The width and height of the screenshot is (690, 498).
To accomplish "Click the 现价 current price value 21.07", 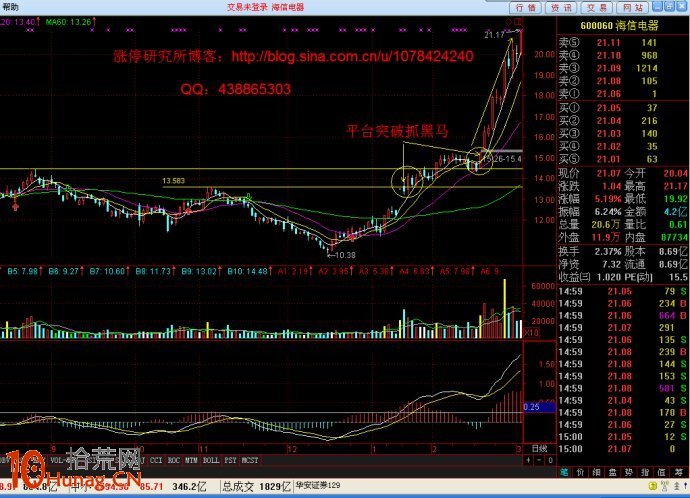I will (x=609, y=173).
